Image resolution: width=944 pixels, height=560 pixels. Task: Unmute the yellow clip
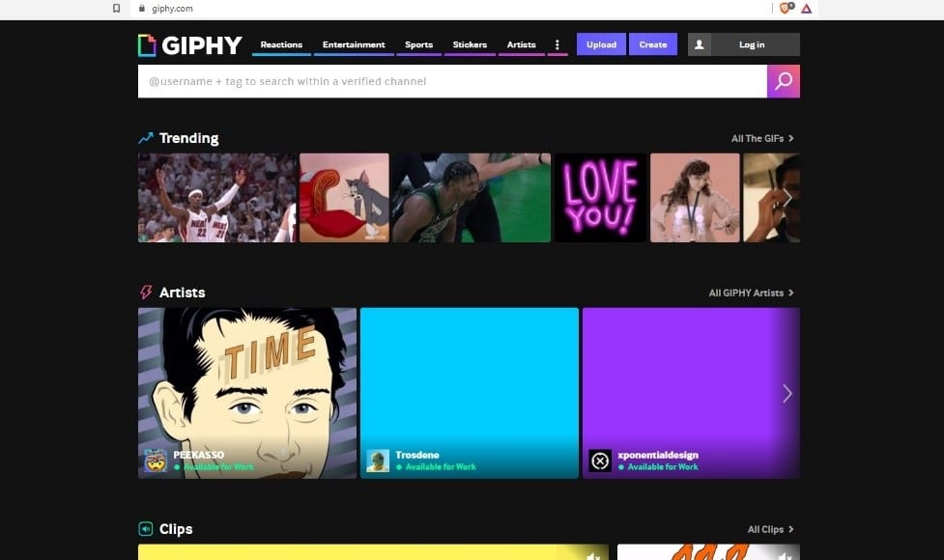coord(593,556)
